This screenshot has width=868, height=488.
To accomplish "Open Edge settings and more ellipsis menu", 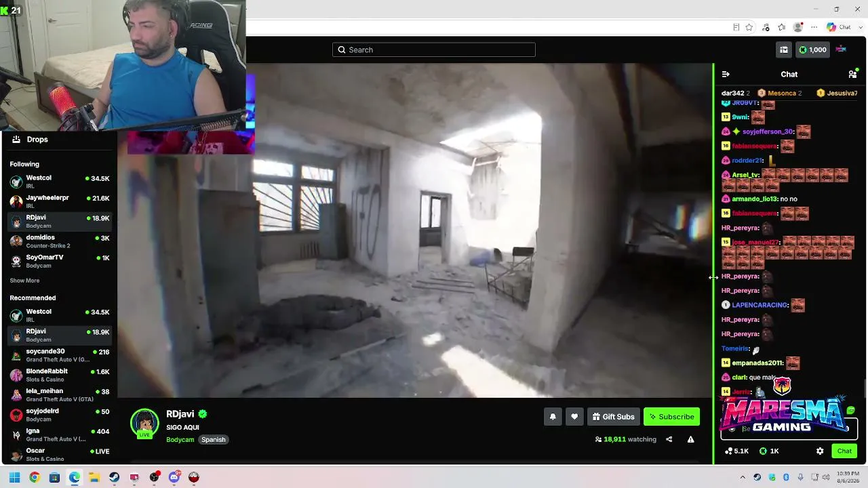I will click(x=814, y=27).
